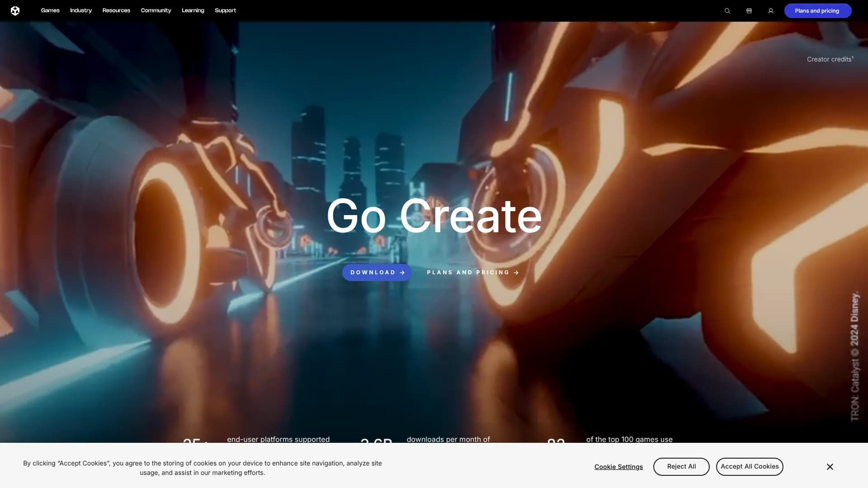The height and width of the screenshot is (488, 868).
Task: Click the Download button
Action: 376,272
